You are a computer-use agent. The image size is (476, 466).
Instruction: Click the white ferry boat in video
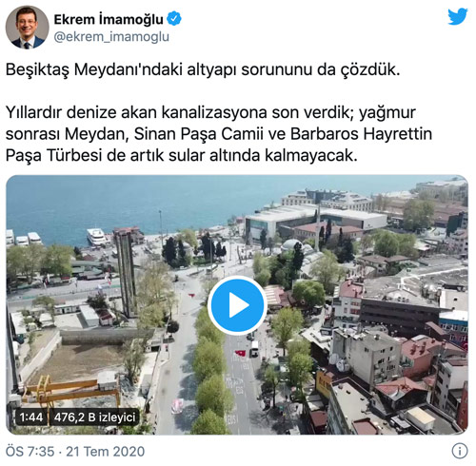coord(96,237)
